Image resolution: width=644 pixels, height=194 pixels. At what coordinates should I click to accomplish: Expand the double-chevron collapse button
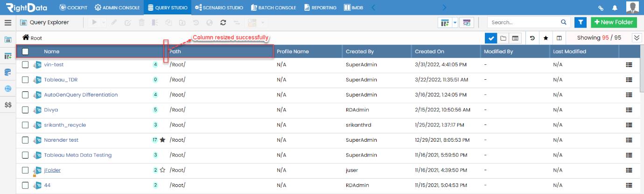point(637,38)
